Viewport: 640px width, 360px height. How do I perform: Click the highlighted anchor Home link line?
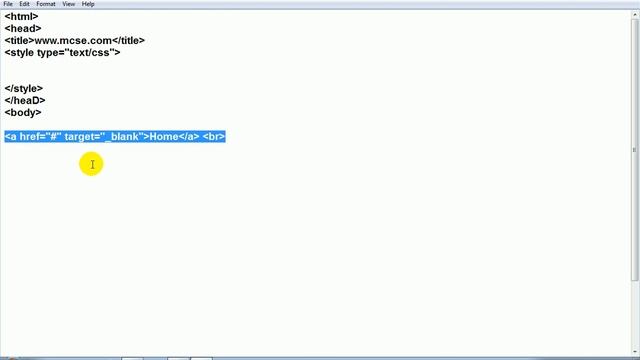pos(115,137)
